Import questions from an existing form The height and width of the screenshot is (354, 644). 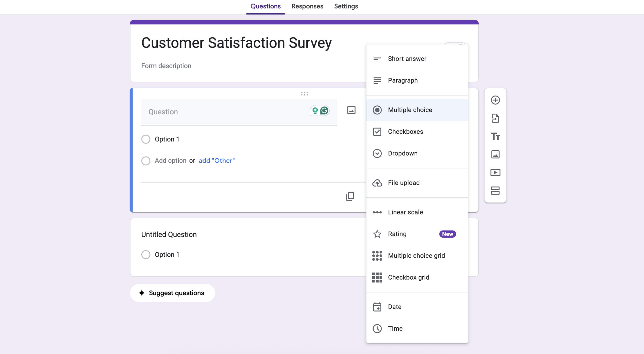(x=495, y=118)
